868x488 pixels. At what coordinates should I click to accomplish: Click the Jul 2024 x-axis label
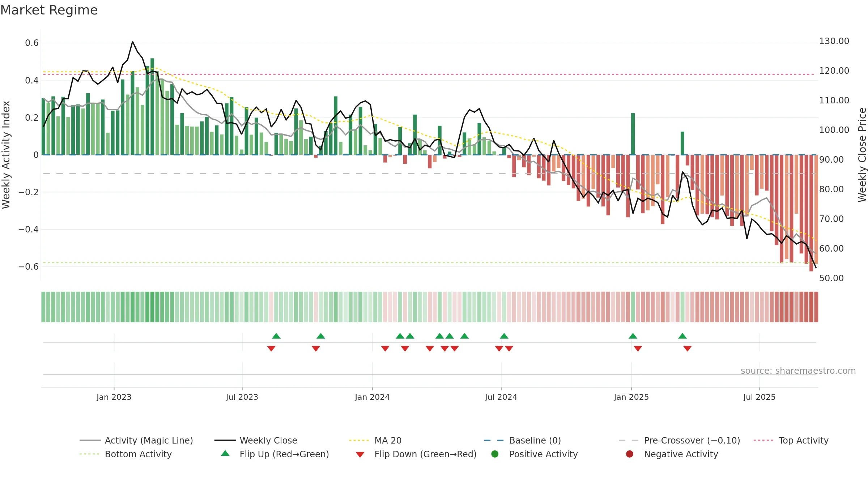coord(501,397)
